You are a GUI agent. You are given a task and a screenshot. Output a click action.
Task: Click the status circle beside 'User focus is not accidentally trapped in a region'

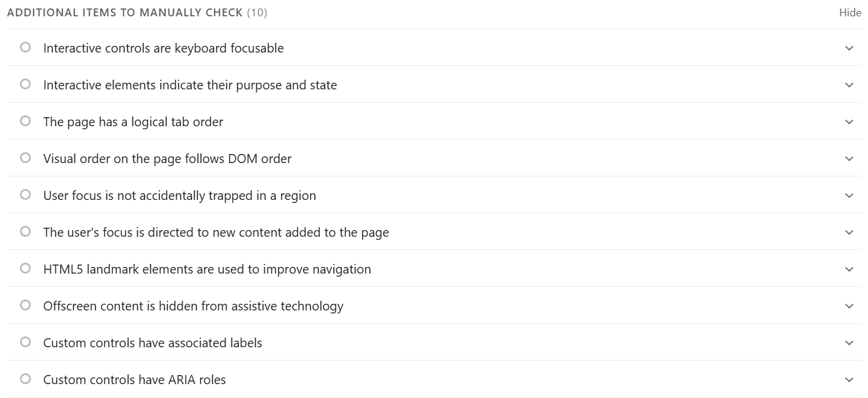click(x=25, y=194)
